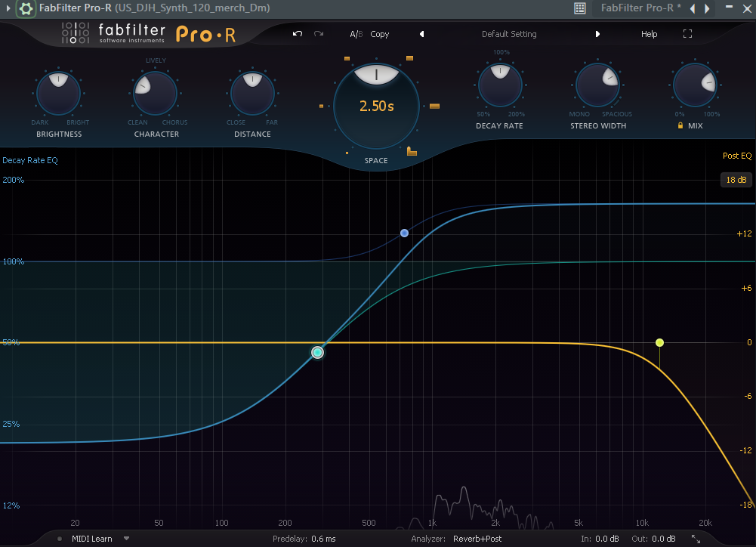
Task: Select the cyan Decay Rate EQ band node
Action: [x=317, y=353]
